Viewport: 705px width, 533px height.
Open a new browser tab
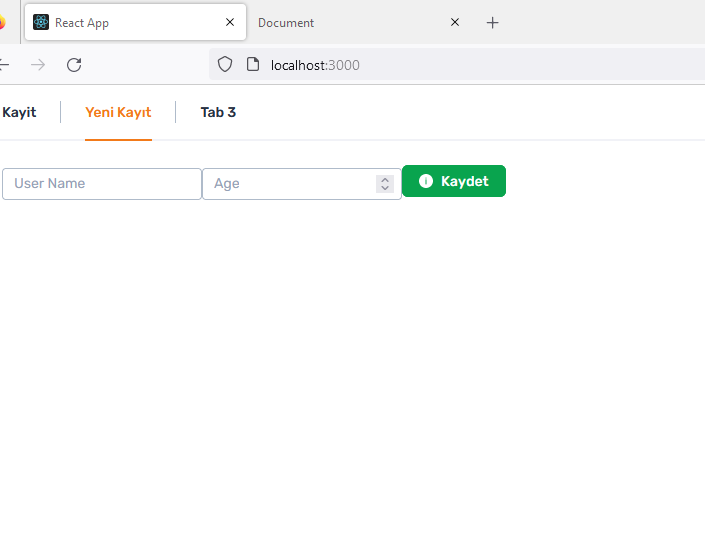coord(492,22)
